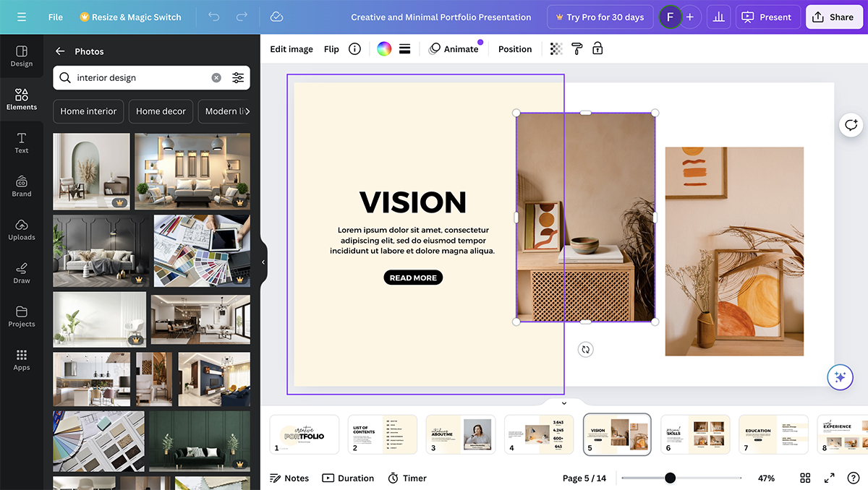Open the color picker in the toolbar
This screenshot has width=868, height=490.
coord(384,48)
